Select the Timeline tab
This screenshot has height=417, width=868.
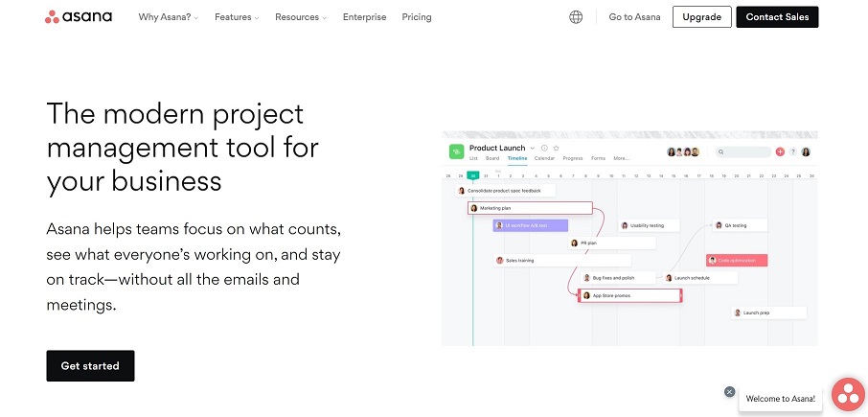(x=517, y=158)
